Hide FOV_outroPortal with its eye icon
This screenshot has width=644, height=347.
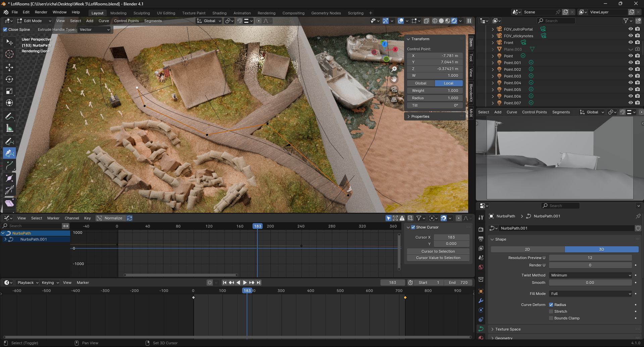pyautogui.click(x=631, y=29)
